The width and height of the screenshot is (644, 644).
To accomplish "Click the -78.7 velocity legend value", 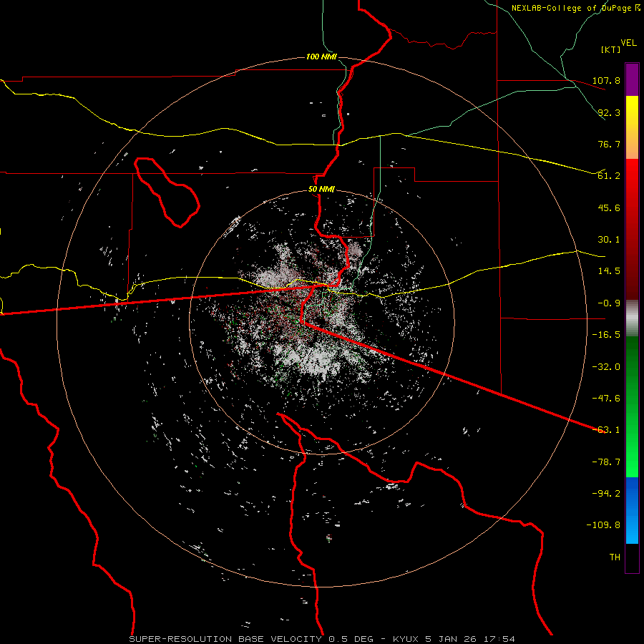I will (x=606, y=462).
